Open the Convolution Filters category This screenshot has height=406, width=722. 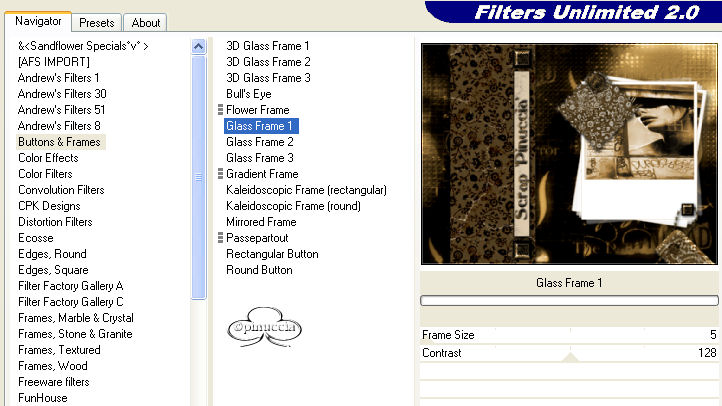61,190
